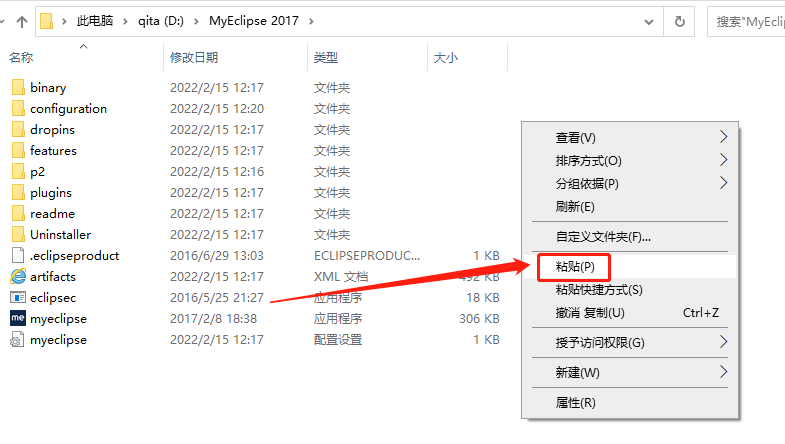Select the .eclipseproduct file icon
Viewport: 785px width, 444px height.
tap(18, 255)
